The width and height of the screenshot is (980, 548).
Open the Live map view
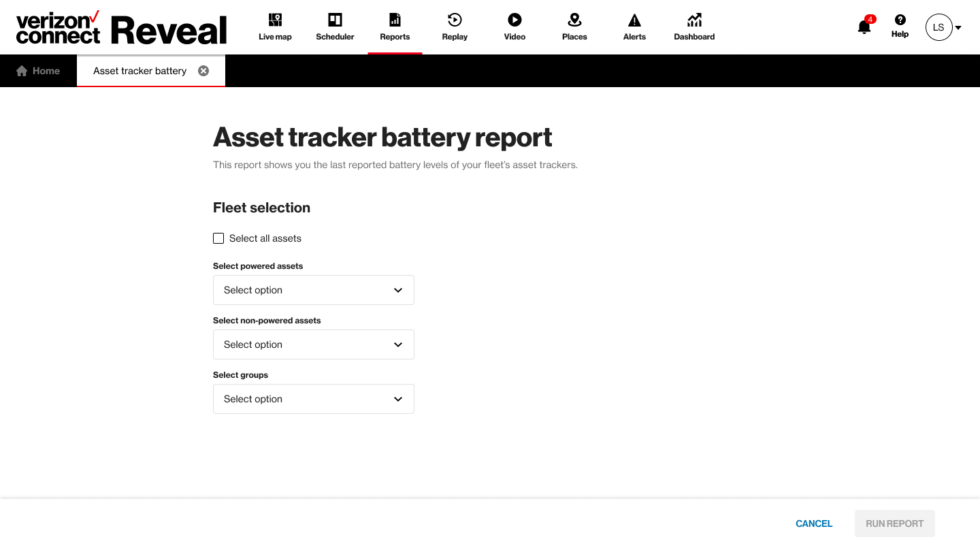(x=275, y=26)
